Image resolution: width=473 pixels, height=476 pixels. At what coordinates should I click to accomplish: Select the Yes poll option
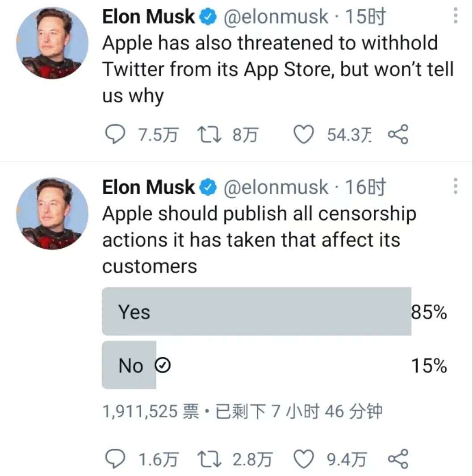click(256, 311)
